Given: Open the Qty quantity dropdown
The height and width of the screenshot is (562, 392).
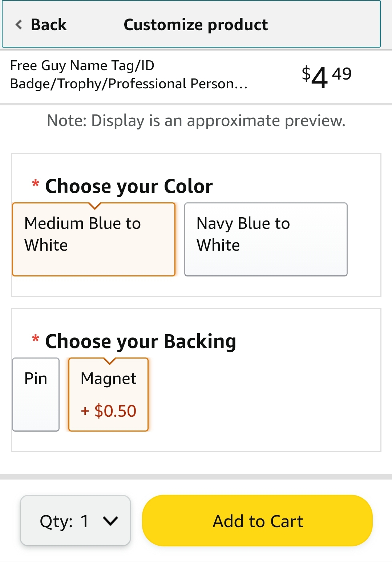Looking at the screenshot, I should coord(75,520).
